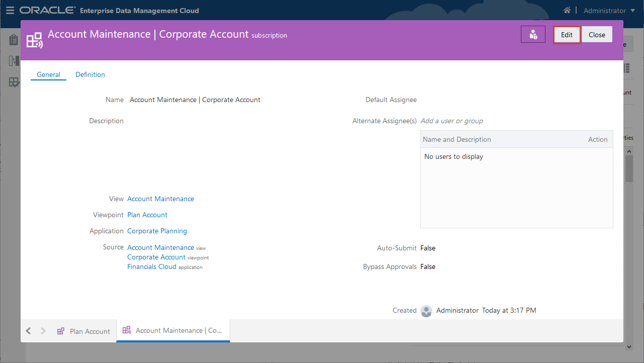
Task: Click the back chevron in bottom tab bar
Action: coord(28,331)
